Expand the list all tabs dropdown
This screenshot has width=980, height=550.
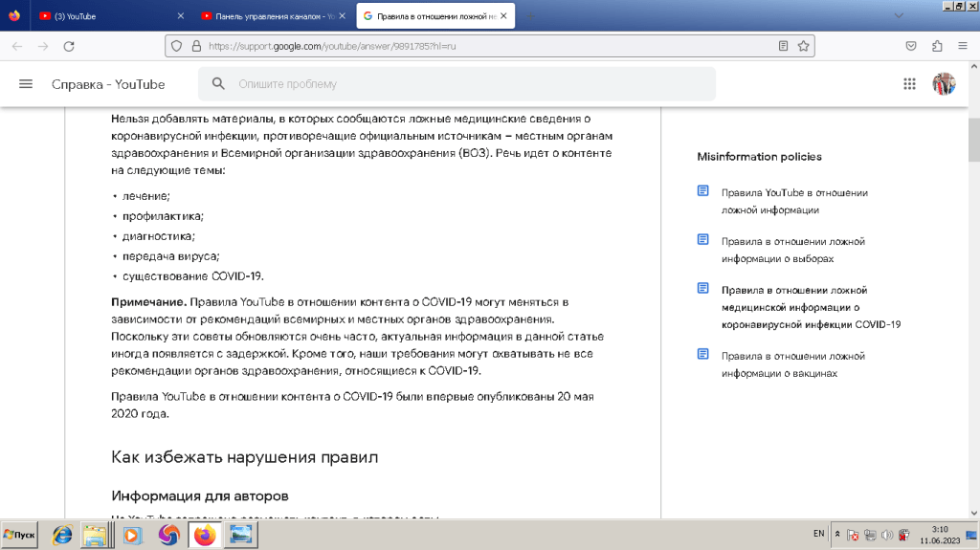tap(898, 15)
